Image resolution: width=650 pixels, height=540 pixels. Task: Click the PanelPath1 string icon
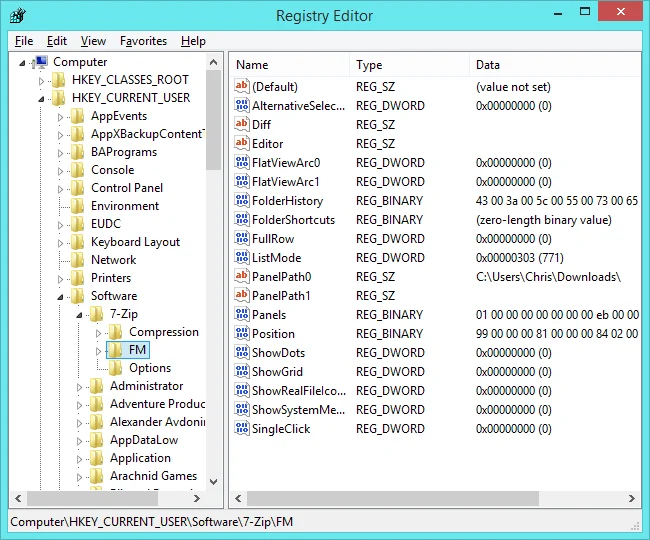pos(242,295)
